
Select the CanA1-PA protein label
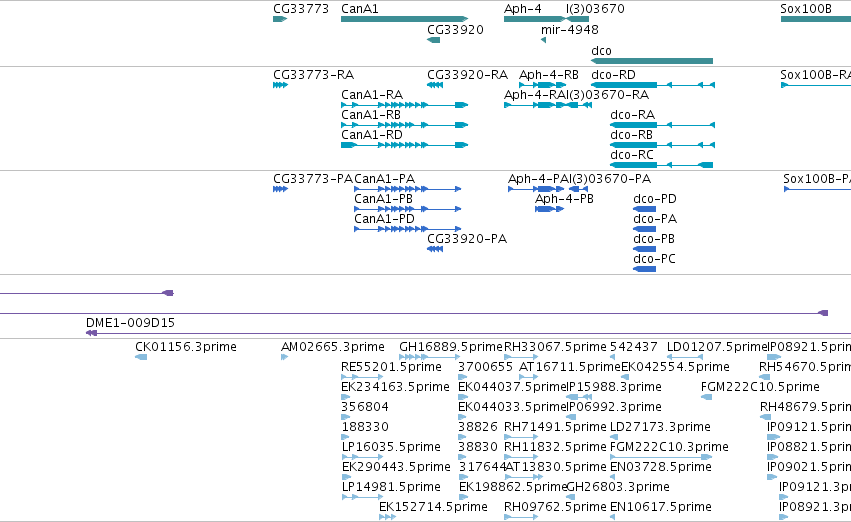384,179
